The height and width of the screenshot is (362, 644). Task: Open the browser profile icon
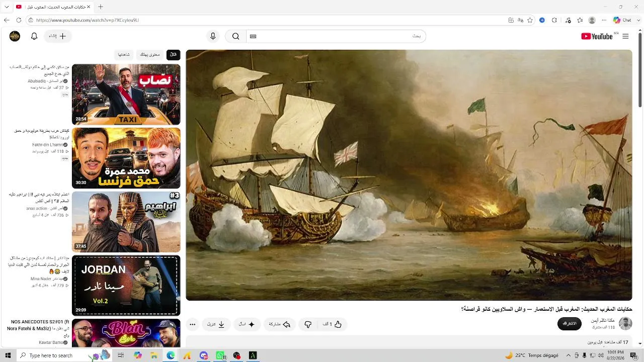pyautogui.click(x=592, y=20)
